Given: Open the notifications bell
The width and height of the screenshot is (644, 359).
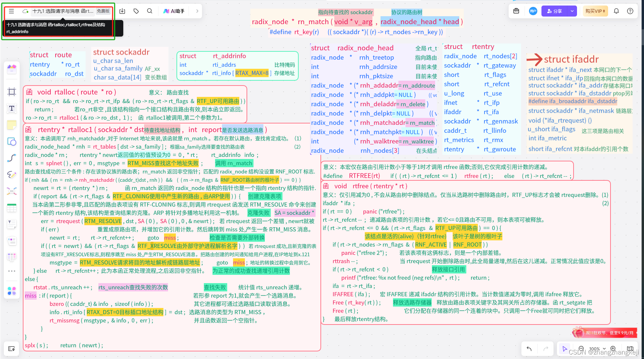Looking at the screenshot, I should (616, 11).
